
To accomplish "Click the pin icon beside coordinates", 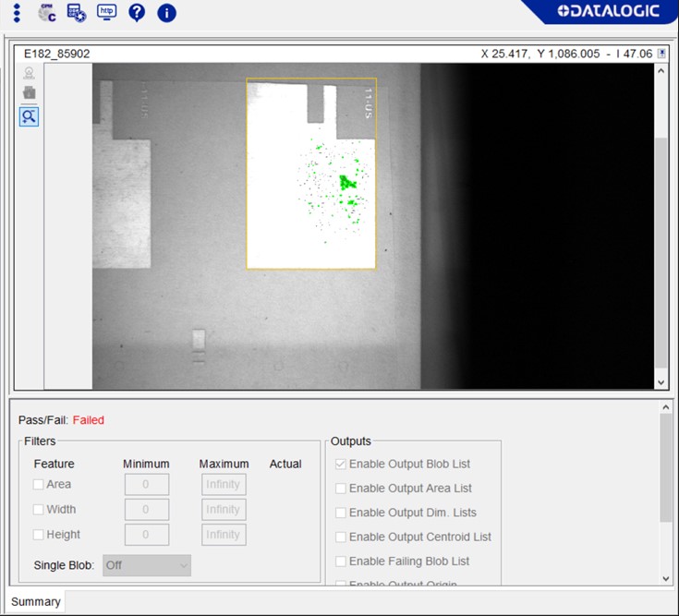I will [661, 54].
